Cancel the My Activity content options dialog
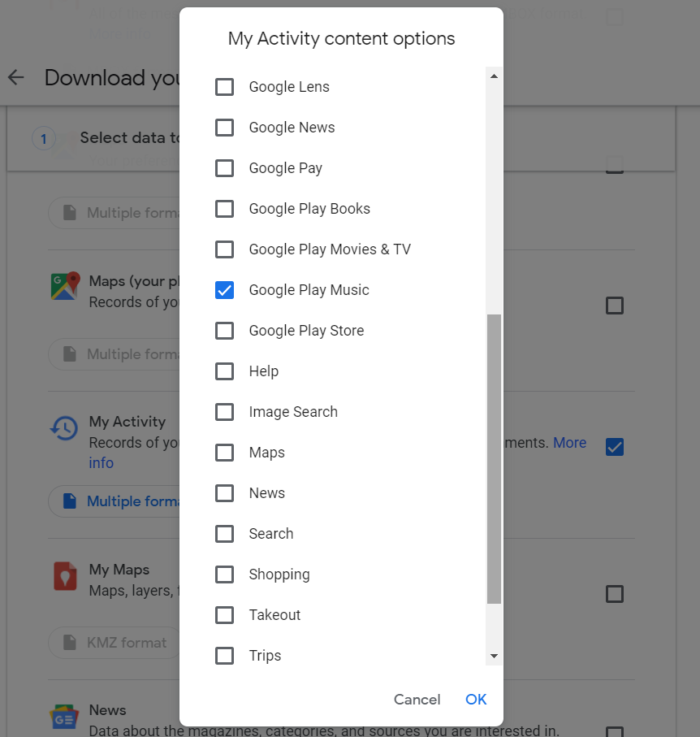This screenshot has height=737, width=700. coord(417,700)
